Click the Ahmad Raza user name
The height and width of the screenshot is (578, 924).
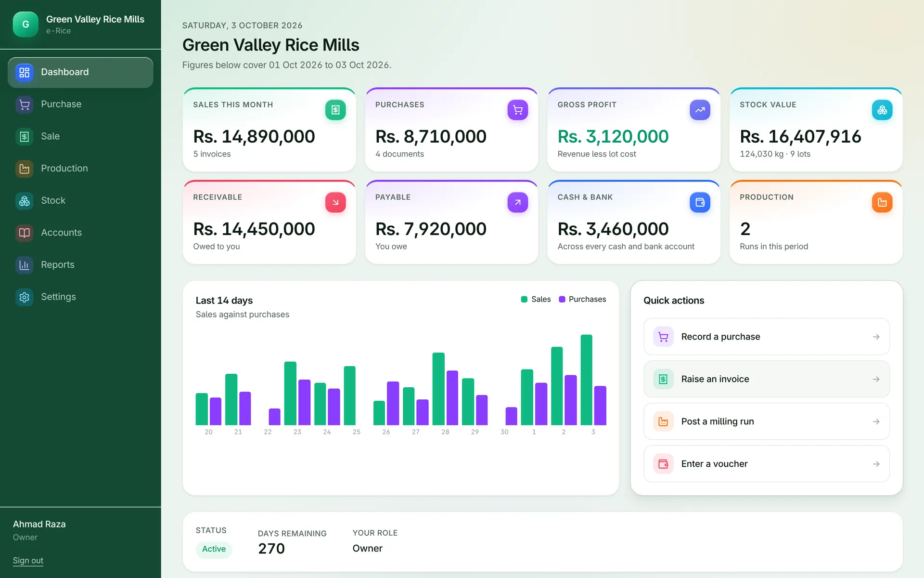(x=39, y=524)
